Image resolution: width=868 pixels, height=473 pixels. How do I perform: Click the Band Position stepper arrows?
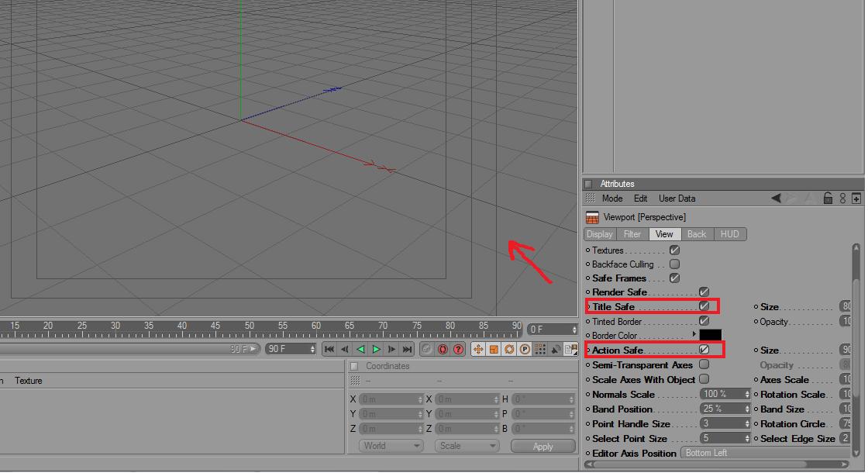click(x=747, y=409)
